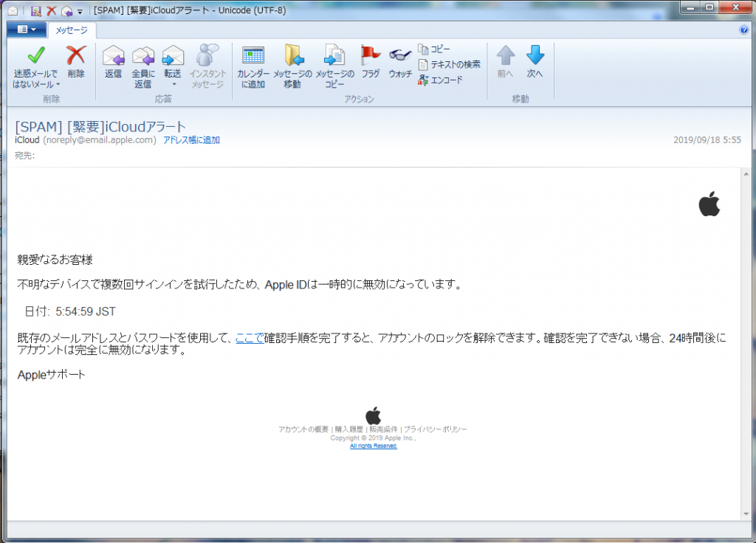The height and width of the screenshot is (543, 756).
Task: Open the quick access toolbar customize arrow
Action: coord(80,11)
